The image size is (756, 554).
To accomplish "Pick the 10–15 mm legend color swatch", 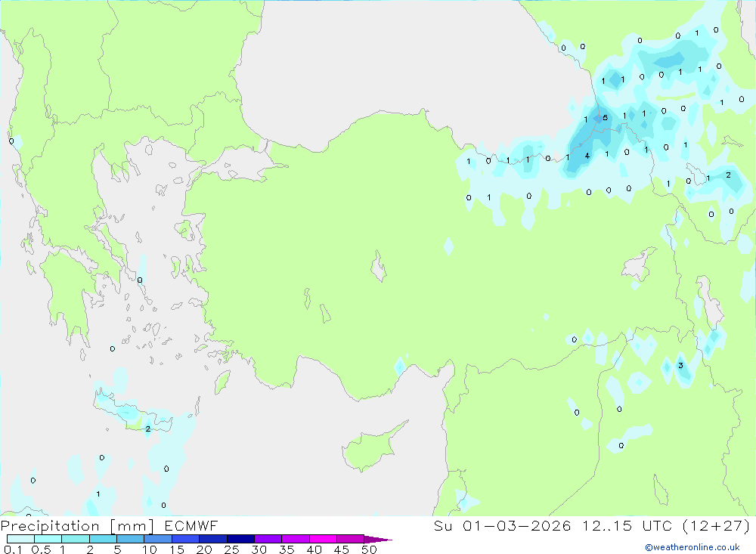I will pyautogui.click(x=158, y=539).
